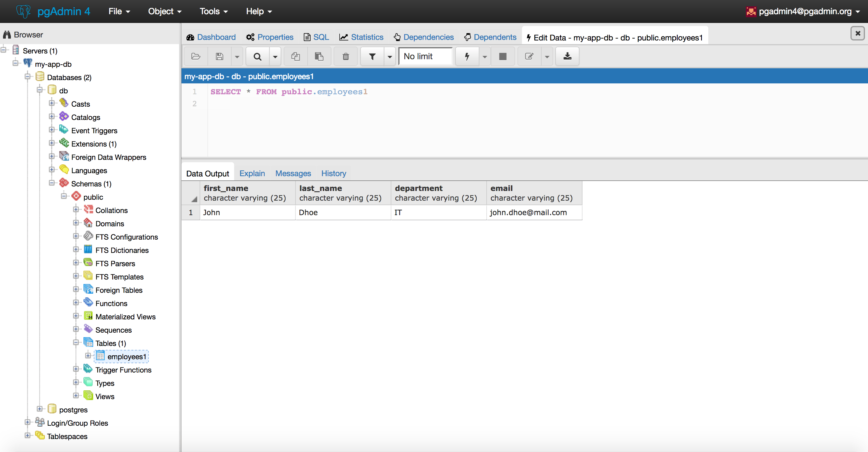Open the Filter options dropdown arrow
This screenshot has width=868, height=452.
[x=390, y=56]
